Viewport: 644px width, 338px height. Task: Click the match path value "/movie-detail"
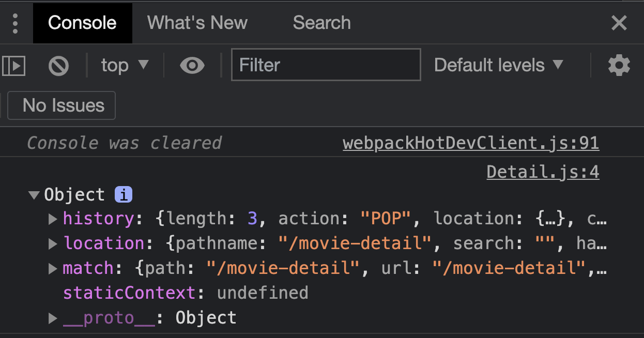(283, 268)
